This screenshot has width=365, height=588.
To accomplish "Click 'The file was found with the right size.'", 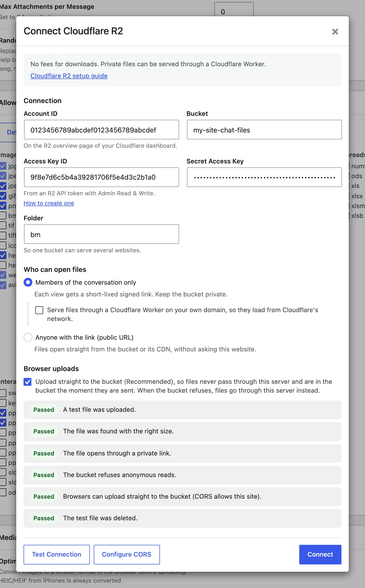I will (182, 431).
